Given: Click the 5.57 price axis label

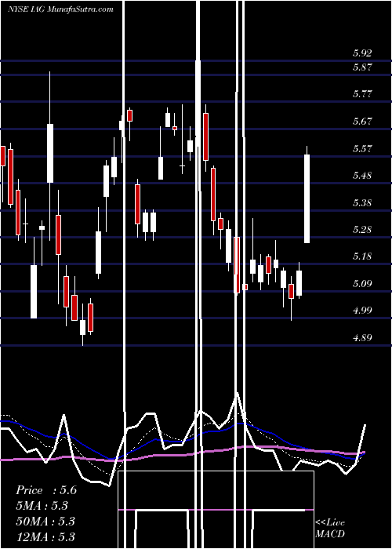Looking at the screenshot, I should coord(362,149).
